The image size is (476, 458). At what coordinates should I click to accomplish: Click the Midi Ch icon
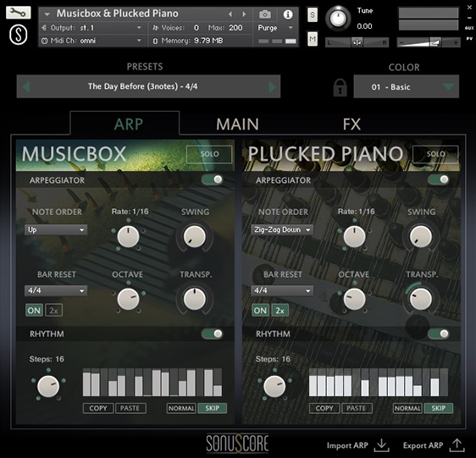[44, 41]
